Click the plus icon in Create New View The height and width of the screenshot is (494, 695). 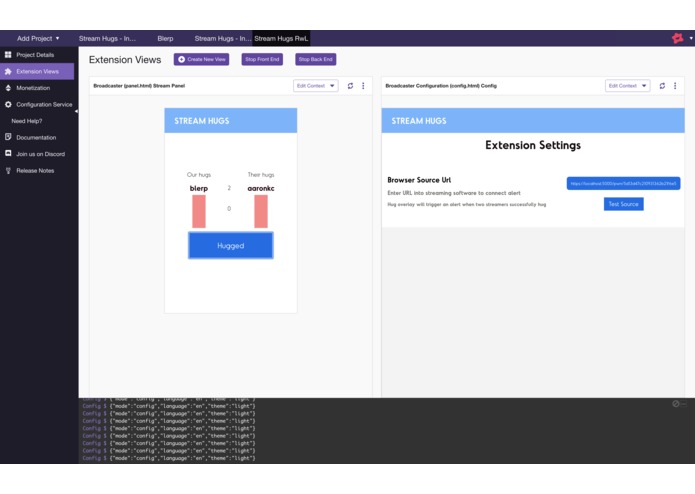pos(181,59)
